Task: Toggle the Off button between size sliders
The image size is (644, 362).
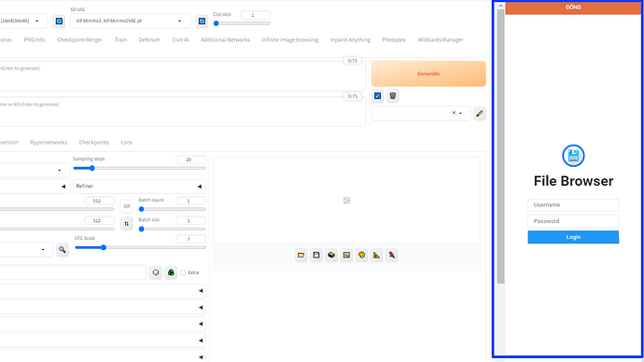Action: point(127,206)
